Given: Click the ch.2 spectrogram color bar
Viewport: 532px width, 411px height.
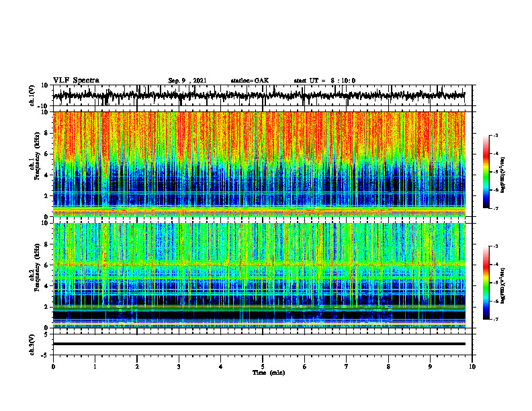Looking at the screenshot, I should (x=486, y=283).
